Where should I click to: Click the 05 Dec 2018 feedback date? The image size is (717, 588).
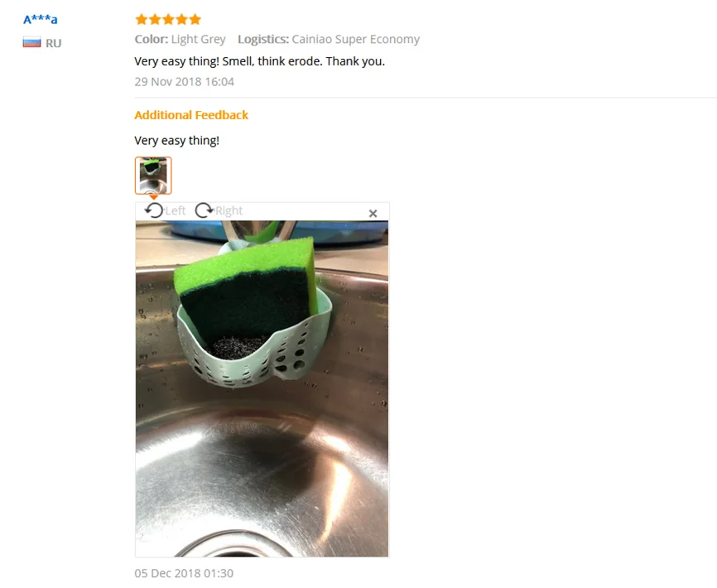point(184,573)
